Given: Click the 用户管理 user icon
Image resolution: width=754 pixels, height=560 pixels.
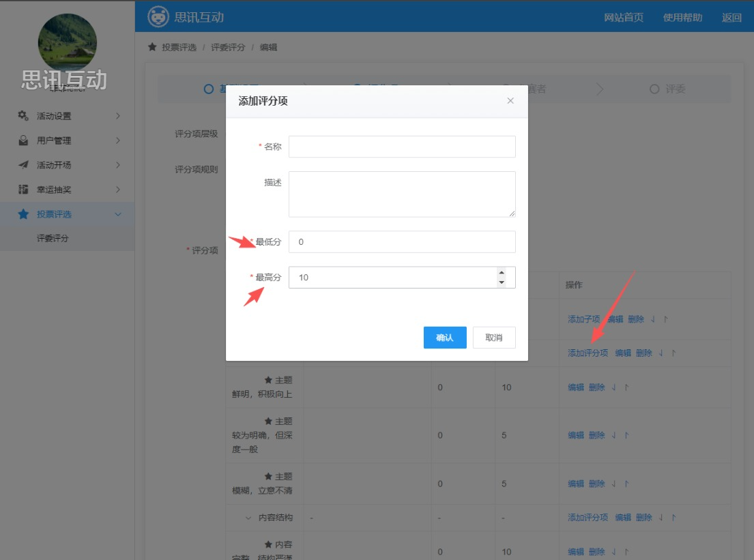Looking at the screenshot, I should coord(23,141).
